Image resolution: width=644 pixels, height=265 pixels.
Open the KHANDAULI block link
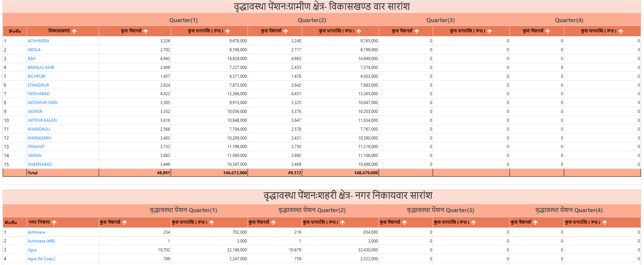click(x=39, y=129)
